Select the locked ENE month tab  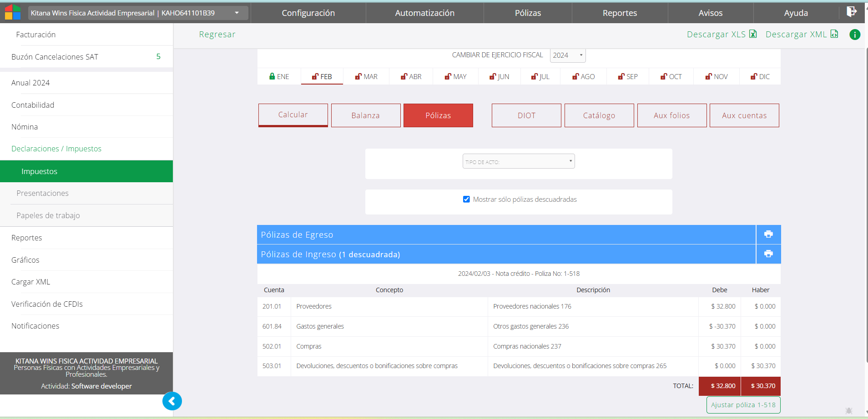pos(279,77)
